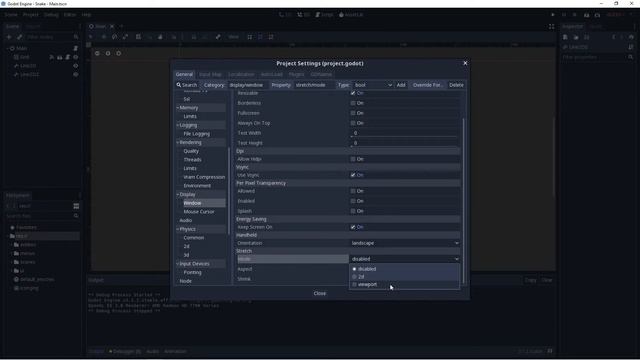Click the instance scene link icon
The image size is (640, 360).
pos(20,37)
